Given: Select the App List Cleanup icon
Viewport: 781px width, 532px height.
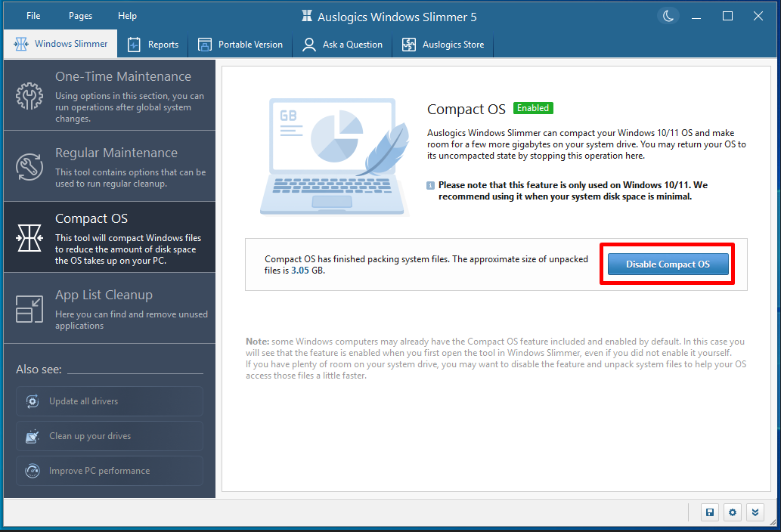Looking at the screenshot, I should [29, 309].
